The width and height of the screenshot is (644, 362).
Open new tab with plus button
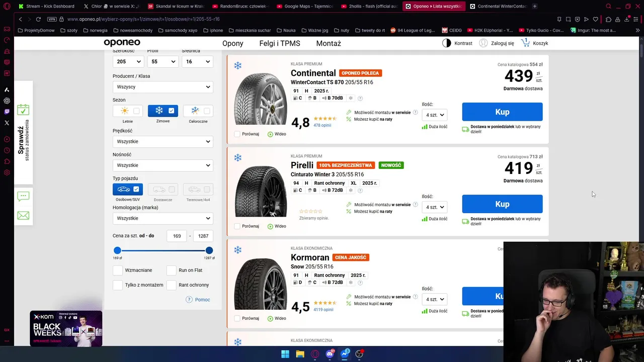pyautogui.click(x=534, y=6)
